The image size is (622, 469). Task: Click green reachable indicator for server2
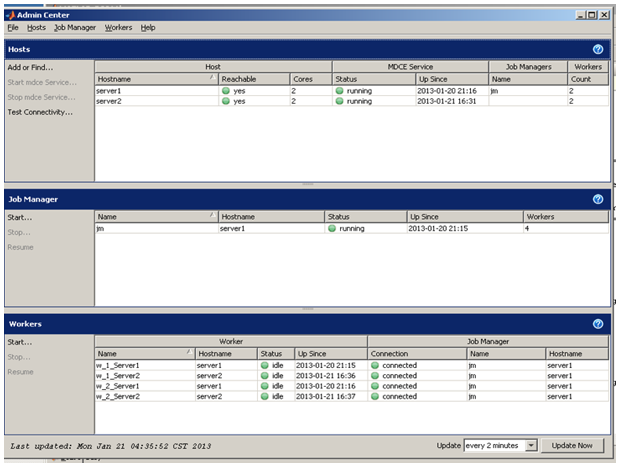[226, 101]
